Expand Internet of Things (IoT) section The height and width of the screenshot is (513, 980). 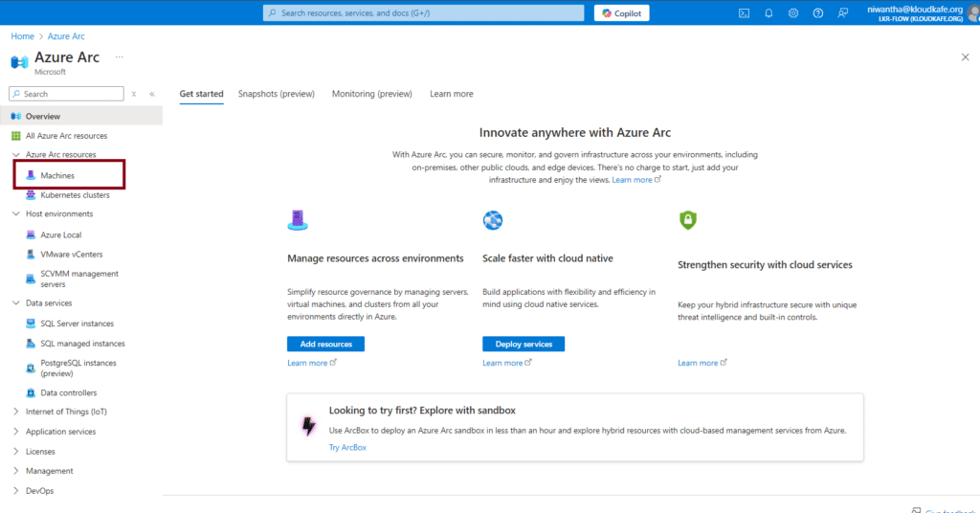click(x=16, y=412)
